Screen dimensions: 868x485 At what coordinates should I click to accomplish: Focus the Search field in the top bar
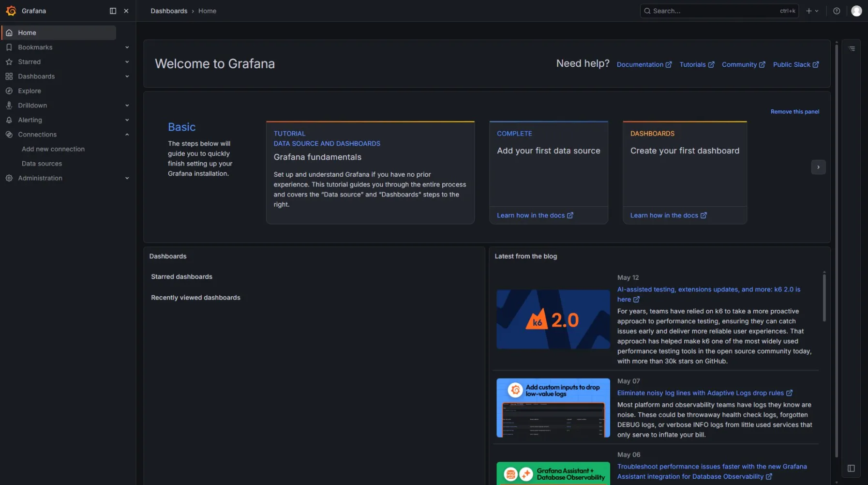click(719, 11)
